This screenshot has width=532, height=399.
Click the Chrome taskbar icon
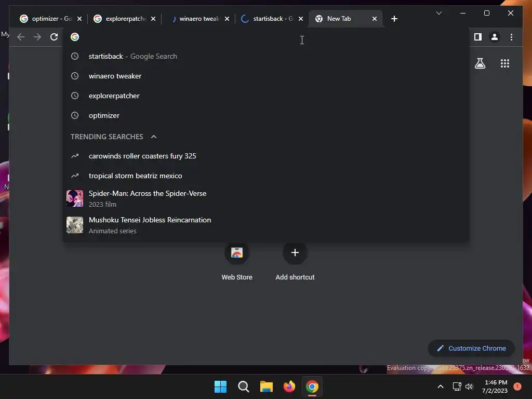[x=312, y=387]
